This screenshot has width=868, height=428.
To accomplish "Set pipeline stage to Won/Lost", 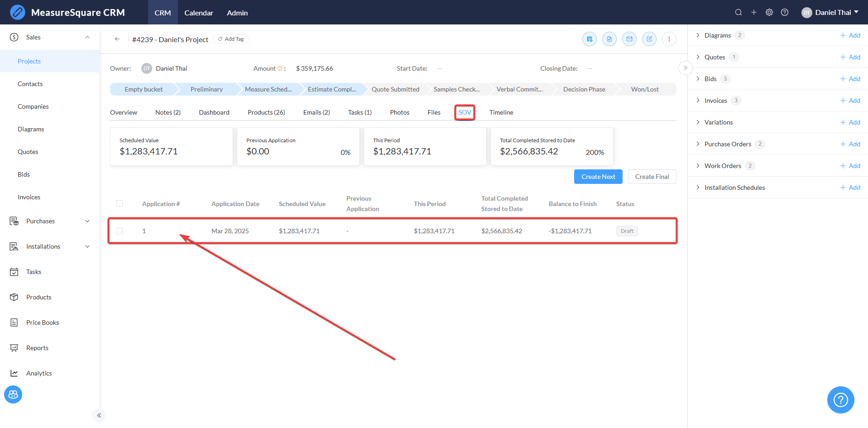I will (x=645, y=89).
